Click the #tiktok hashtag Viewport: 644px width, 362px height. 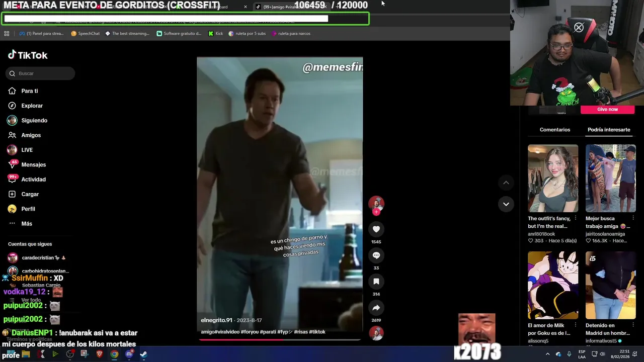[317, 332]
